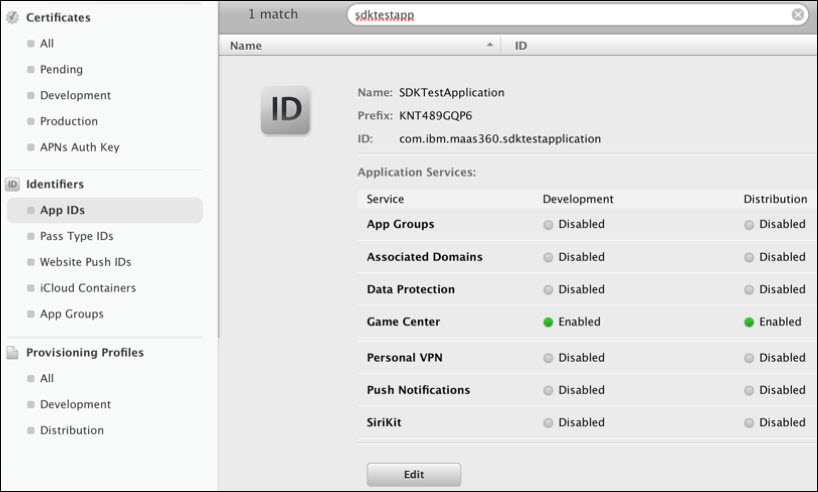Click the Service column header
The width and height of the screenshot is (818, 492).
385,199
